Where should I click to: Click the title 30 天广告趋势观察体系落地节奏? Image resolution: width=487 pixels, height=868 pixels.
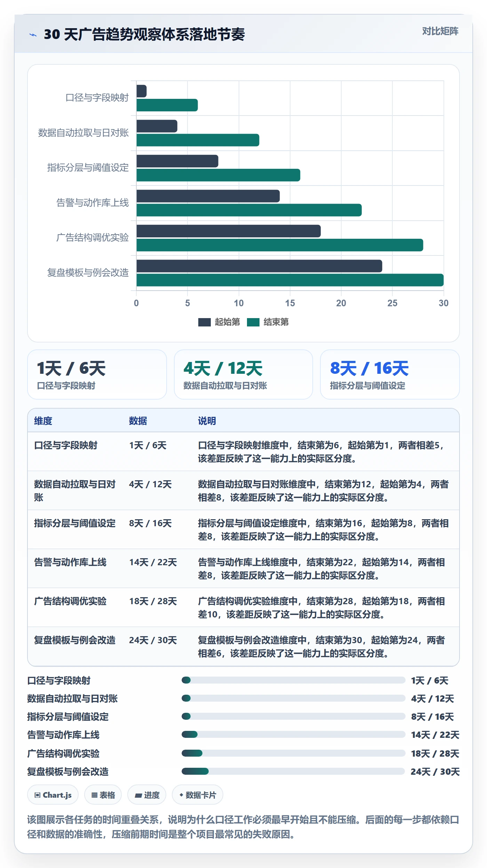[x=144, y=34]
